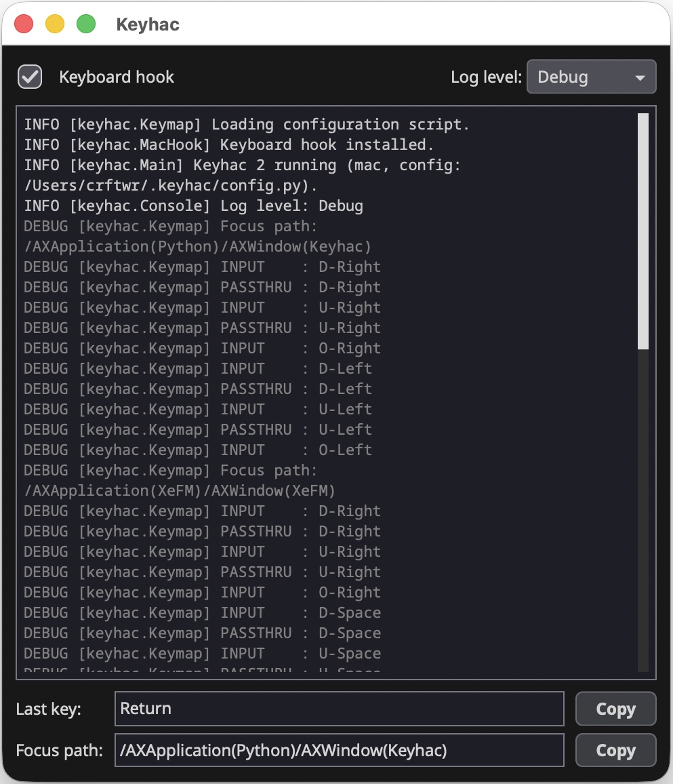Click the 'PASSTHRU : U-Left' log line
673x784 pixels.
(x=198, y=430)
